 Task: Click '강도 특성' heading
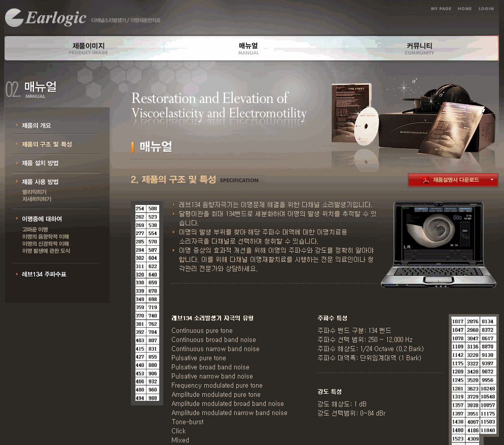coord(330,392)
